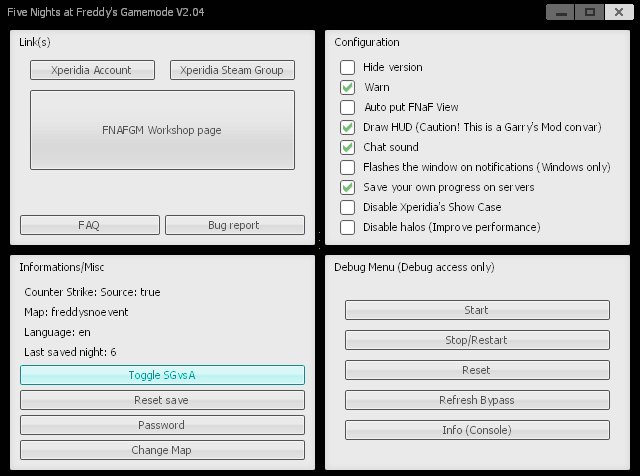Viewport: 640px width, 476px height.
Task: Click the Change Map button
Action: (162, 450)
